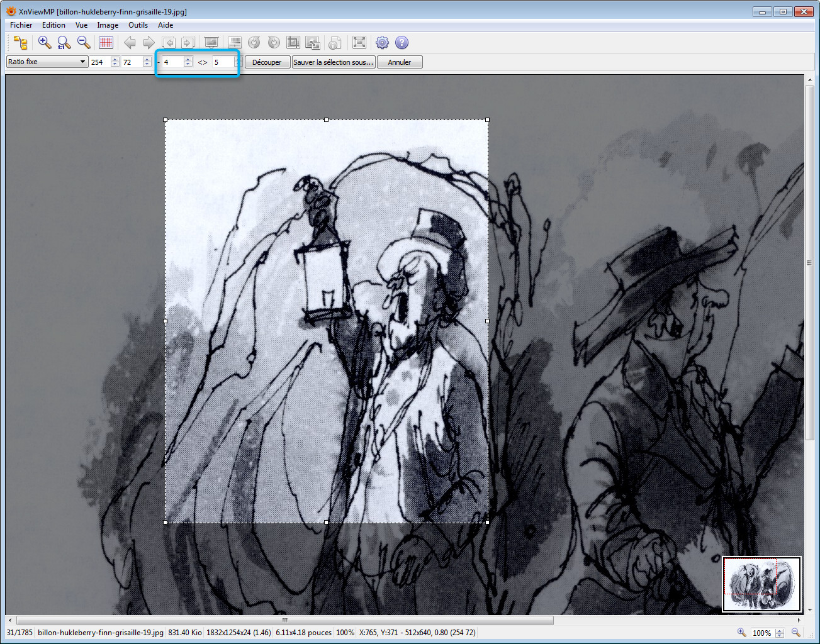Open settings with the gear icon
The height and width of the screenshot is (644, 820).
(x=382, y=43)
